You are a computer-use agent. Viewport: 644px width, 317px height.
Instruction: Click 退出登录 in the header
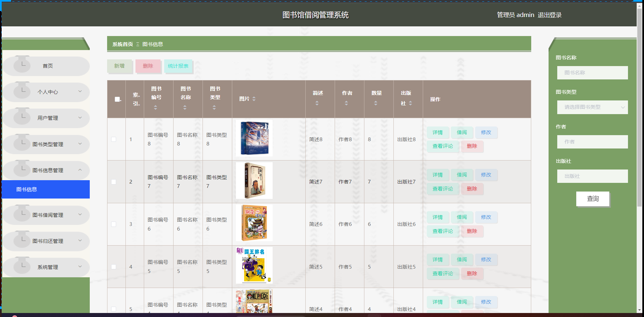(550, 15)
